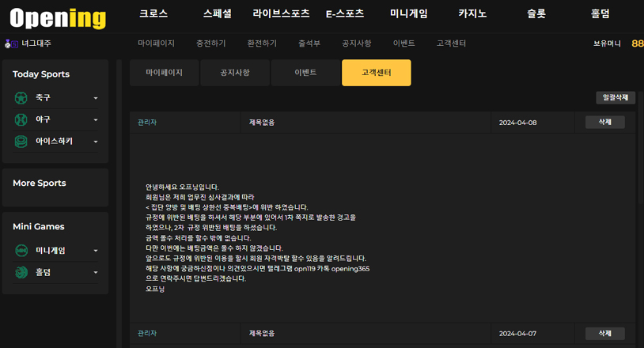The width and height of the screenshot is (644, 348).
Task: Click the ice hockey puck icon
Action: click(21, 142)
